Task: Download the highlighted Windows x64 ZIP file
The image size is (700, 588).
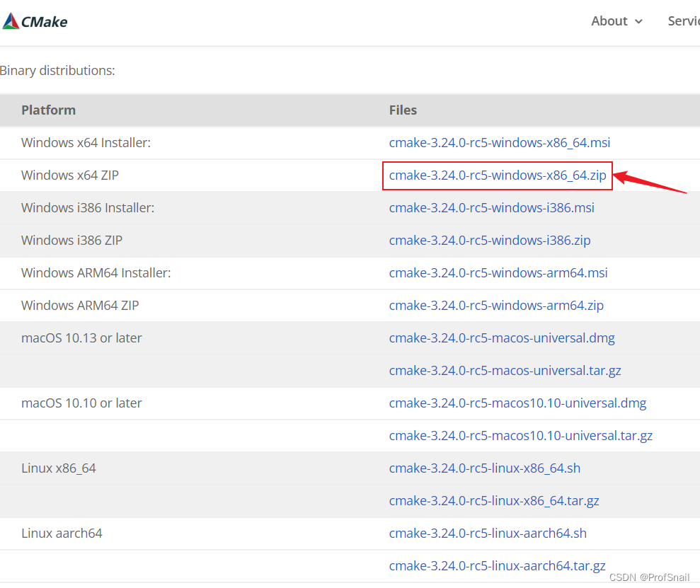Action: [497, 175]
